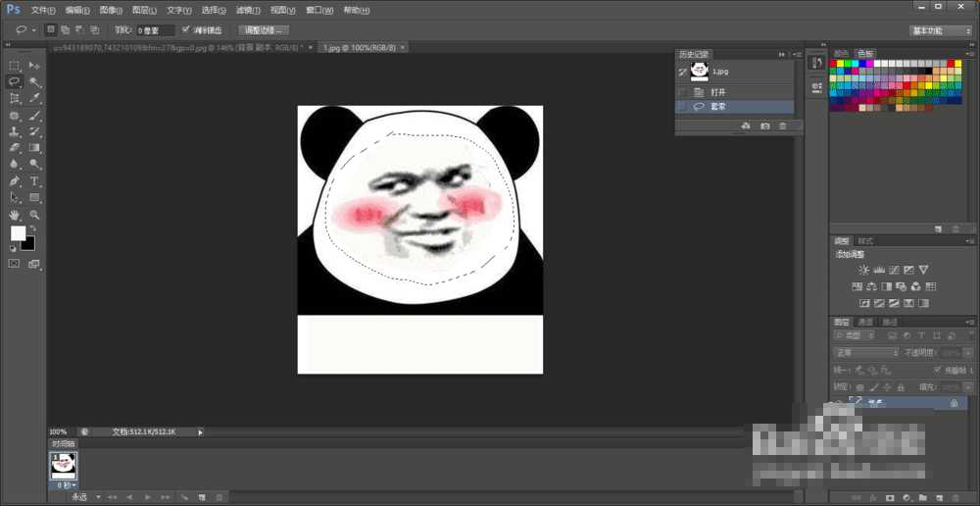The image size is (980, 506).
Task: Select the Zoom tool in toolbox
Action: [34, 214]
